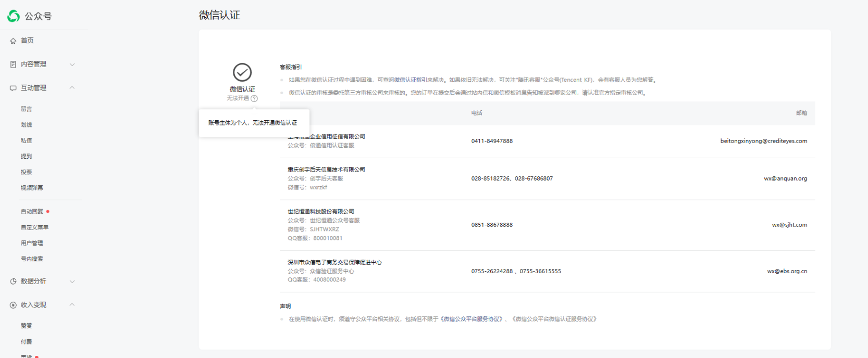Open 自动回复 settings
Image resolution: width=868 pixels, height=358 pixels.
(x=32, y=212)
